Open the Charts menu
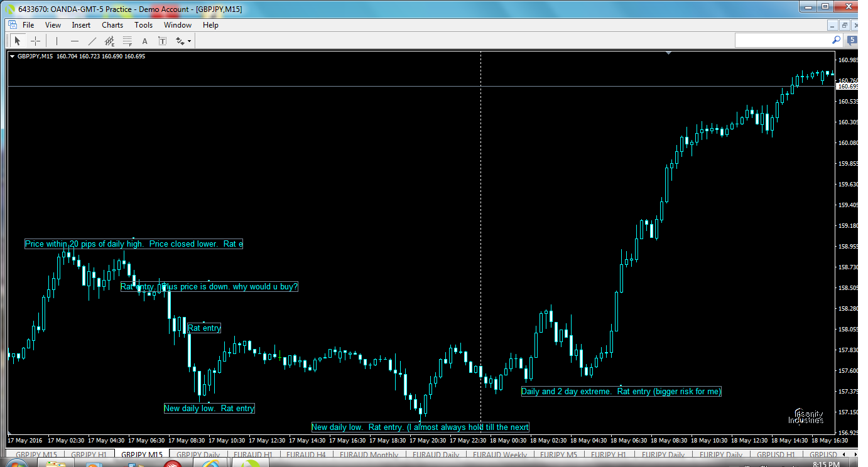This screenshot has height=467, width=868. [x=112, y=25]
